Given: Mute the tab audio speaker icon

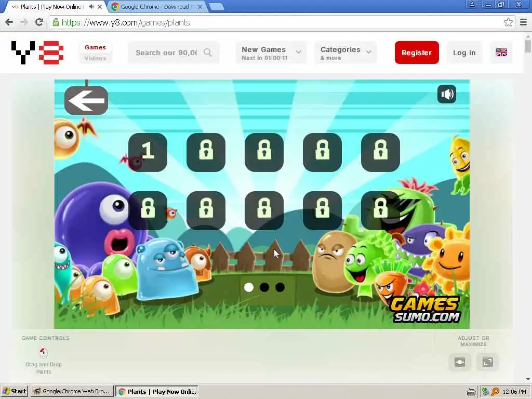Looking at the screenshot, I should coord(91,6).
